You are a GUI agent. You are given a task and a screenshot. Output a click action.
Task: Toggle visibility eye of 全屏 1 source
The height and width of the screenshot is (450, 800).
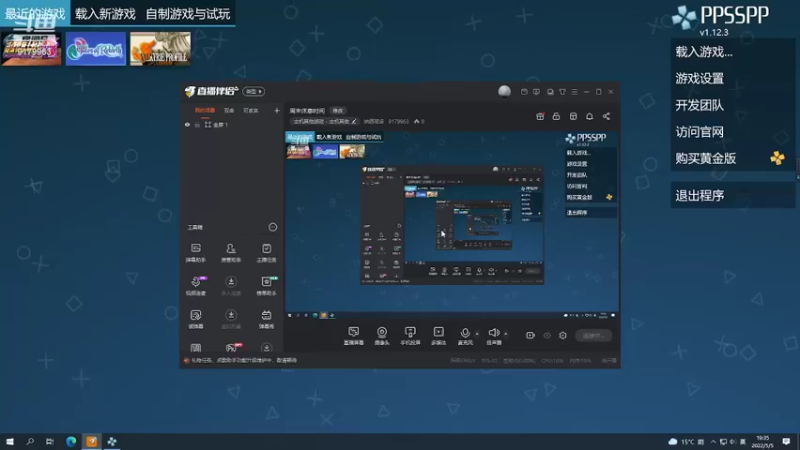[187, 125]
